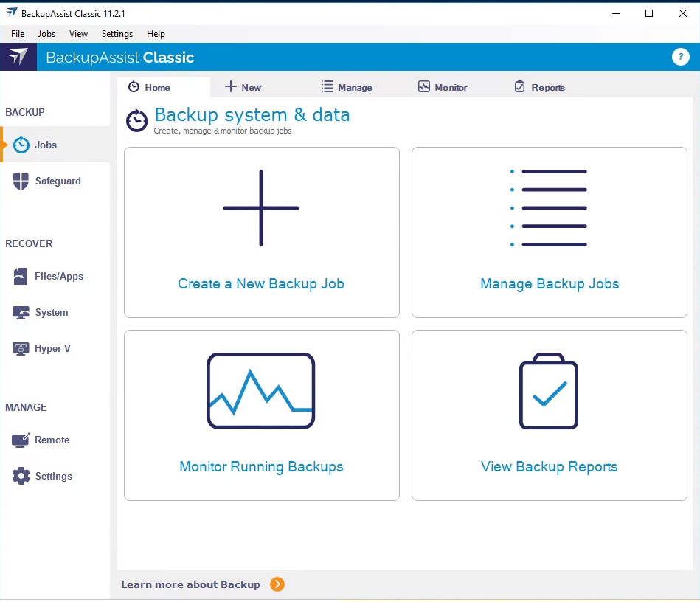Open the File menu
The height and width of the screenshot is (602, 700).
point(18,34)
